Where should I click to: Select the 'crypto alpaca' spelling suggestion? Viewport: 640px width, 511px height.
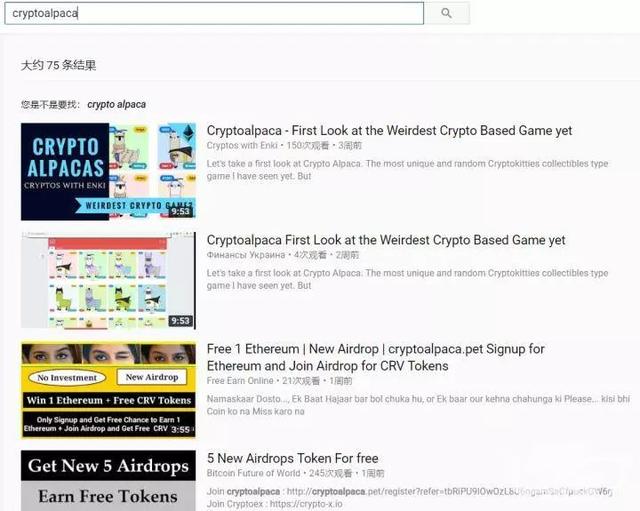pyautogui.click(x=116, y=104)
